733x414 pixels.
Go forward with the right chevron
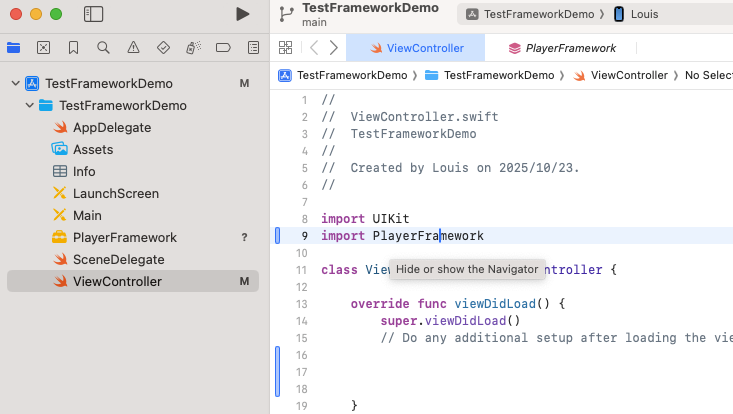333,48
